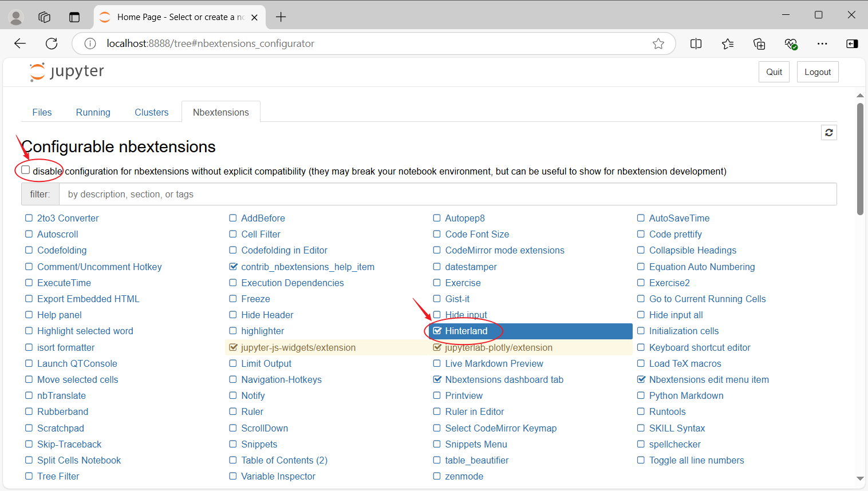Uncheck Nbextensions edit menu item checkbox
The width and height of the screenshot is (868, 491).
click(641, 379)
